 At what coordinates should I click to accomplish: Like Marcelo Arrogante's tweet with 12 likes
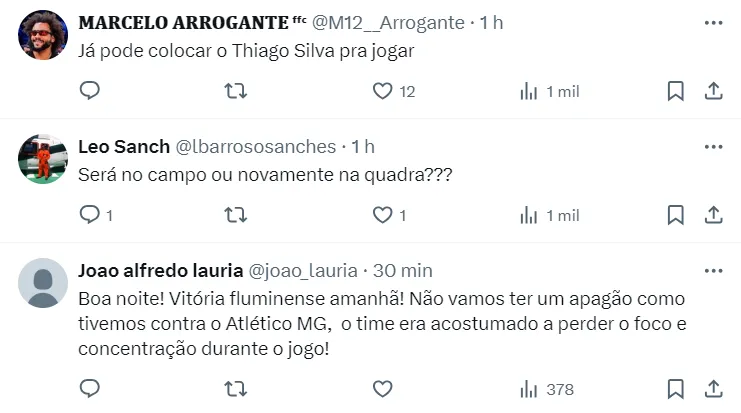382,91
